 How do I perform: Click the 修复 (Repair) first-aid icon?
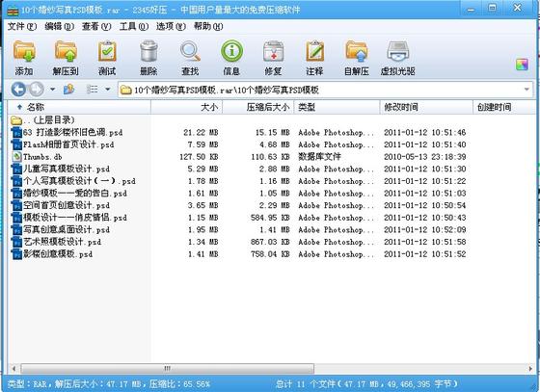273,52
